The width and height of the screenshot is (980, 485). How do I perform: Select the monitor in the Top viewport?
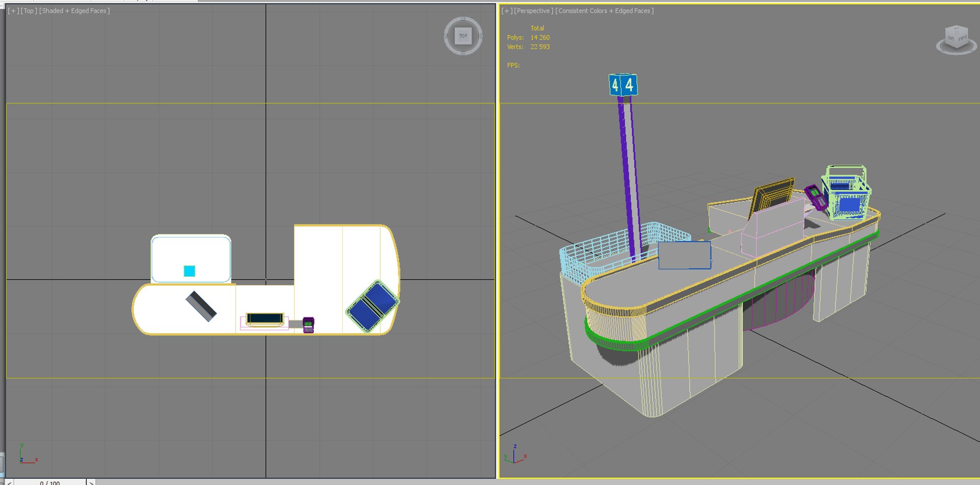265,320
